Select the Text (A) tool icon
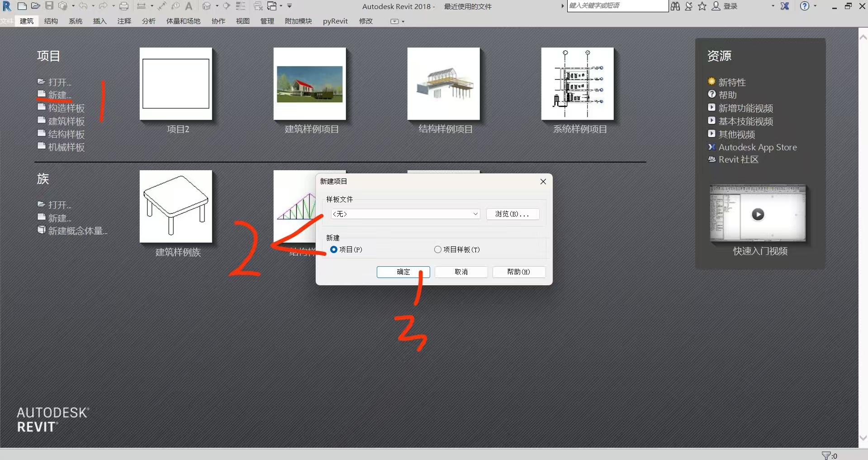The height and width of the screenshot is (460, 868). 189,6
